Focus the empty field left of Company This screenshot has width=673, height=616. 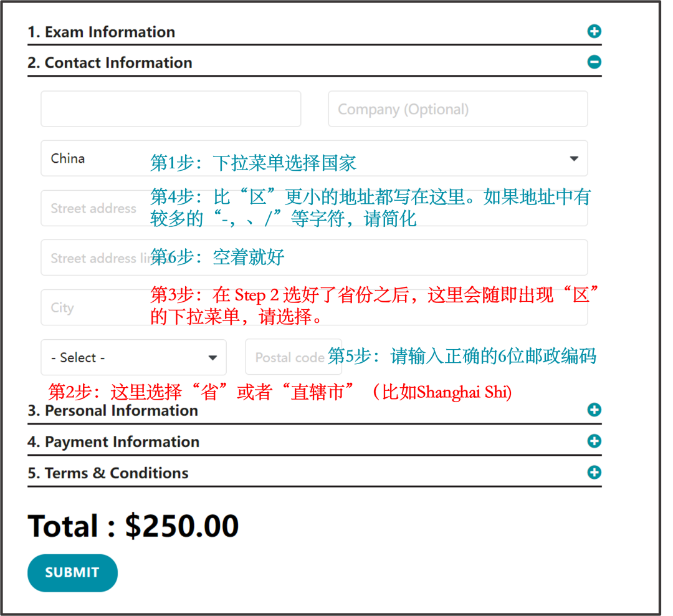(x=171, y=109)
